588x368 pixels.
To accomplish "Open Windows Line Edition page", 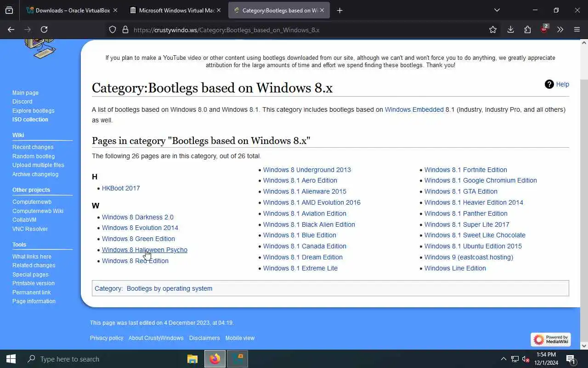I will 455,268.
